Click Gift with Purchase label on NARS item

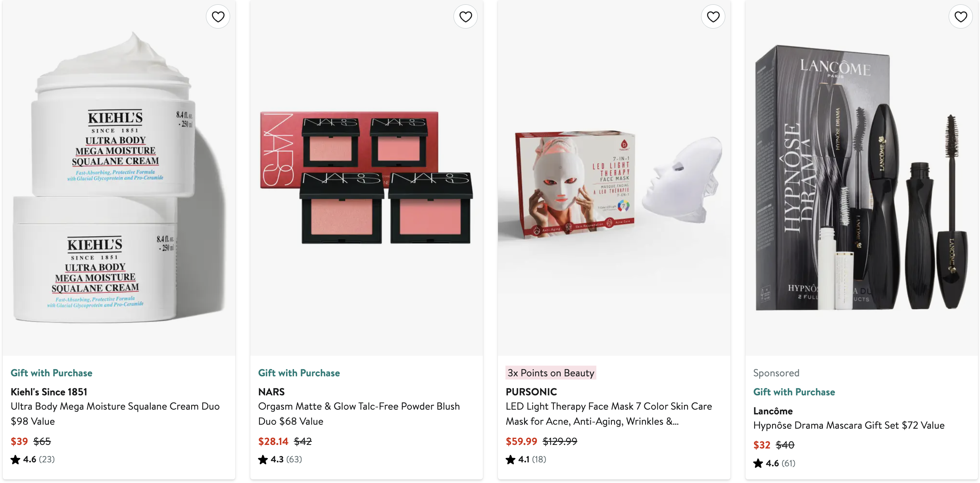[299, 373]
